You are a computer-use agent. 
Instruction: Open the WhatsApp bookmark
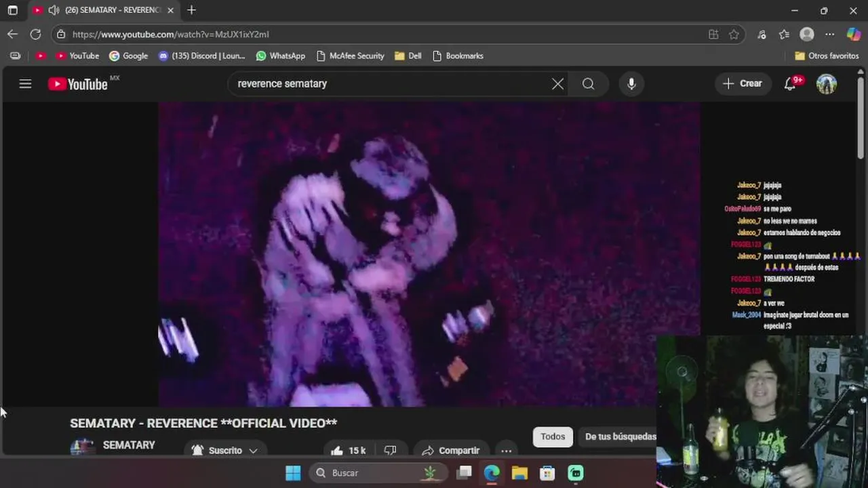click(280, 56)
